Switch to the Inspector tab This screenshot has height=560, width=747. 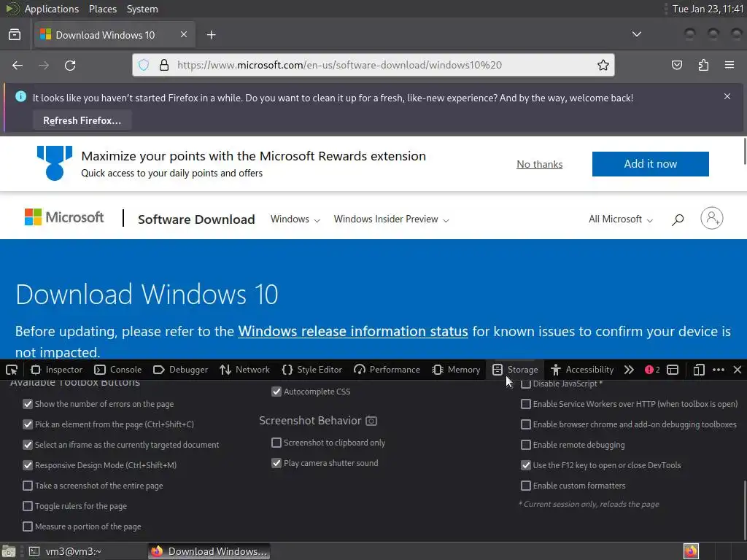tap(57, 370)
